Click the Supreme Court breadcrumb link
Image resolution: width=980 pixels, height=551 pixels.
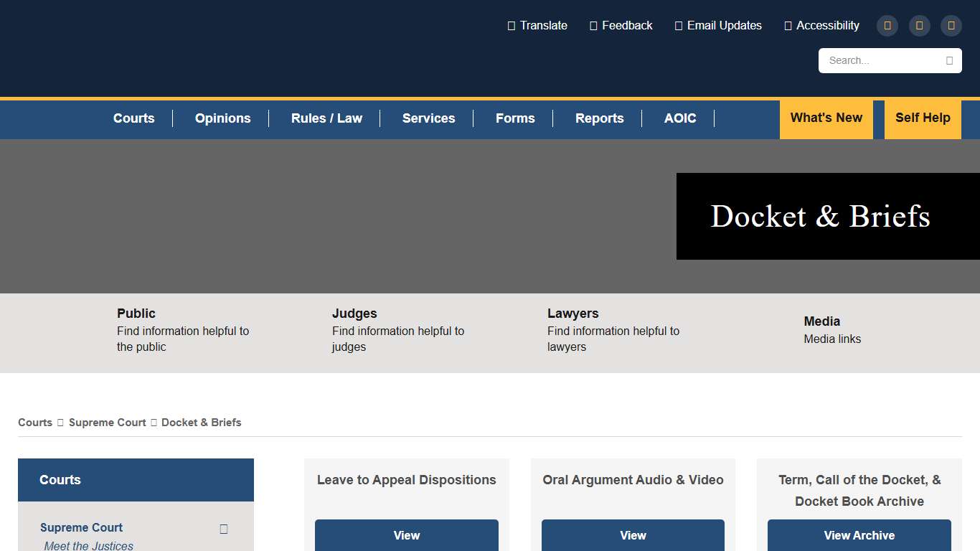click(x=107, y=423)
